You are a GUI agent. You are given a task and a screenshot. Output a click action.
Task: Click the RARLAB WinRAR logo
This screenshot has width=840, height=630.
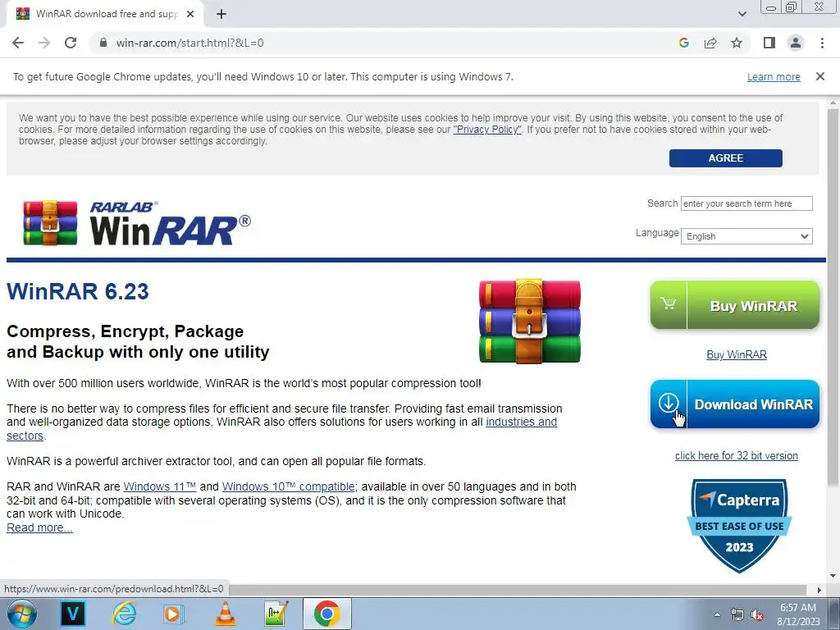point(137,223)
